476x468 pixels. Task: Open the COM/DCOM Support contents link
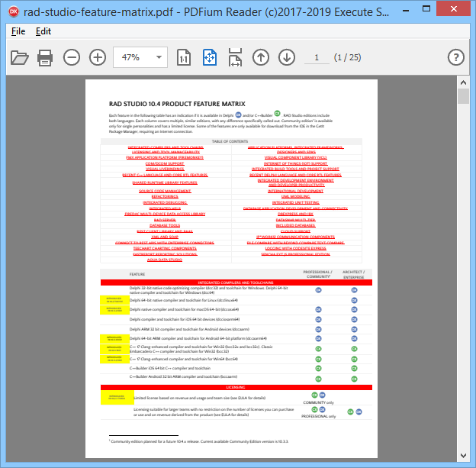tap(165, 163)
